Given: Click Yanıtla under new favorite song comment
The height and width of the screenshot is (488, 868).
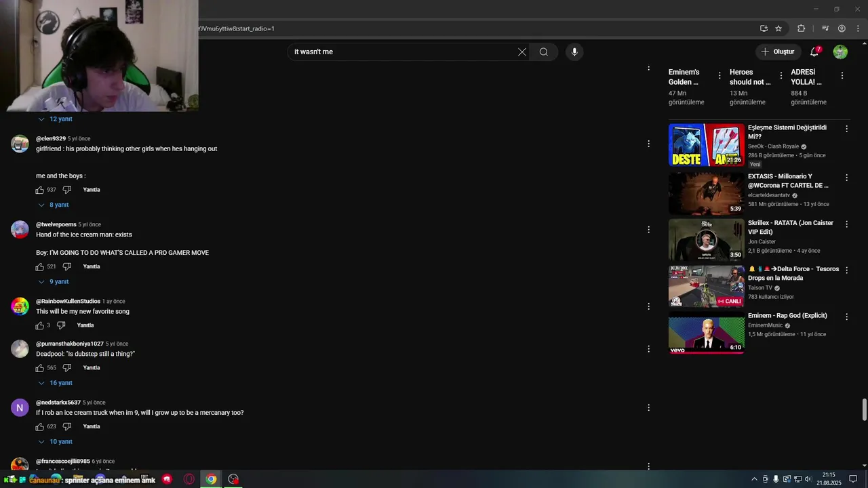Looking at the screenshot, I should (85, 325).
